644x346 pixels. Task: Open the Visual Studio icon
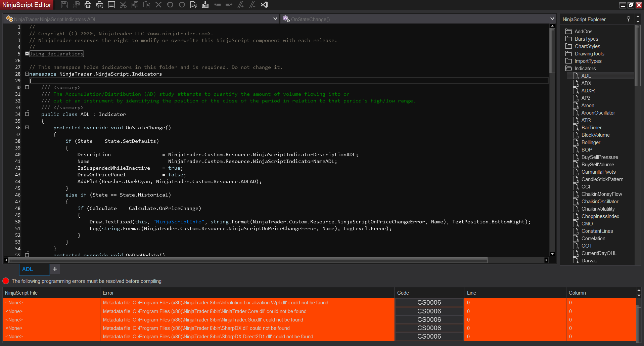pos(264,5)
